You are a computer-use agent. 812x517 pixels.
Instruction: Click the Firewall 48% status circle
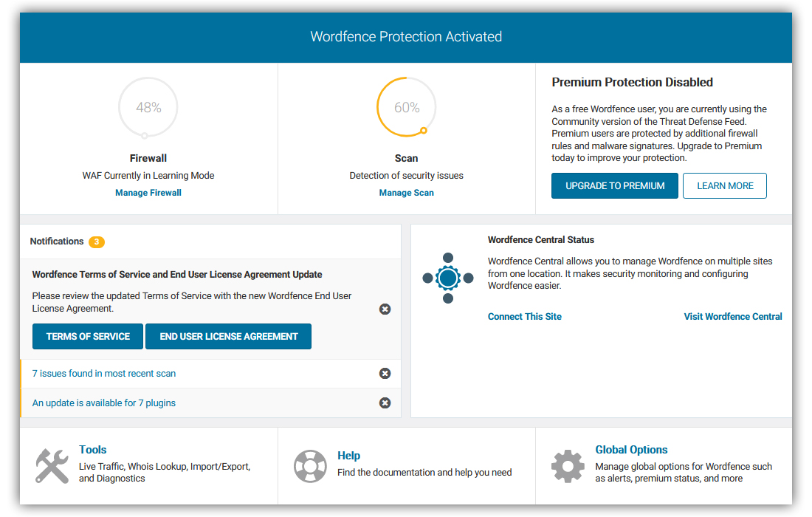pyautogui.click(x=148, y=107)
